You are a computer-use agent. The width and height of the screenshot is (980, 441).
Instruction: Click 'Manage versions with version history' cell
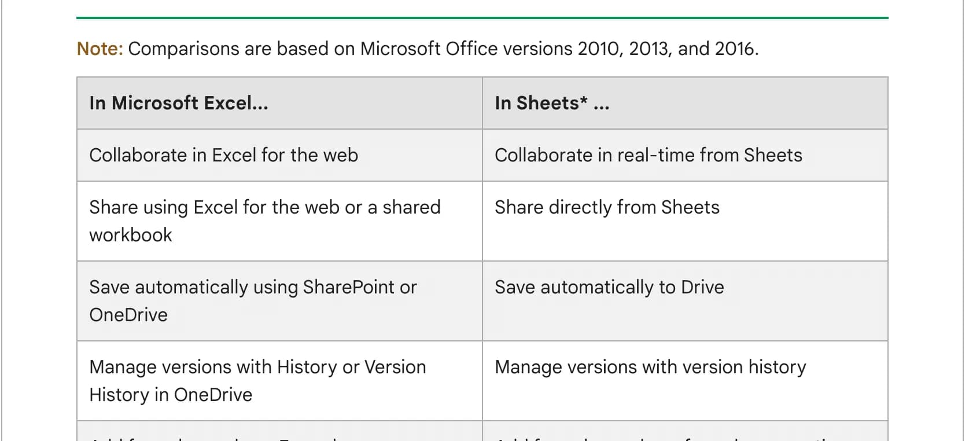(x=685, y=381)
